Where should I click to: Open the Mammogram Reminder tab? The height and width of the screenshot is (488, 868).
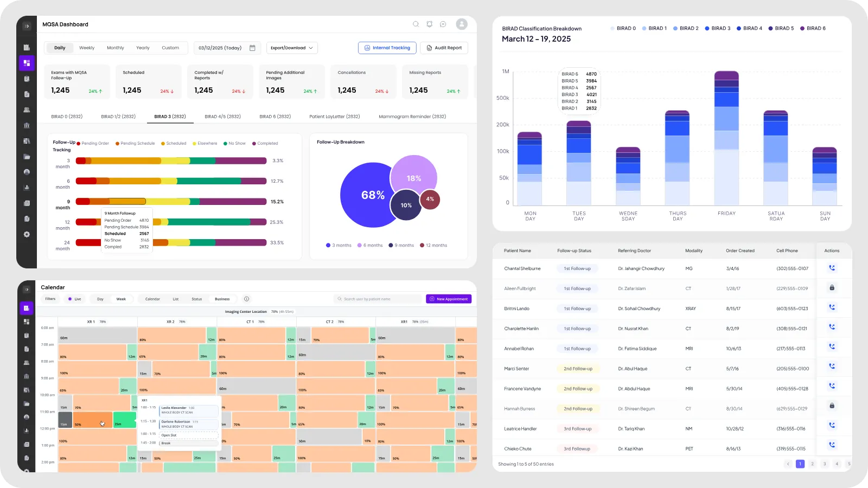412,117
